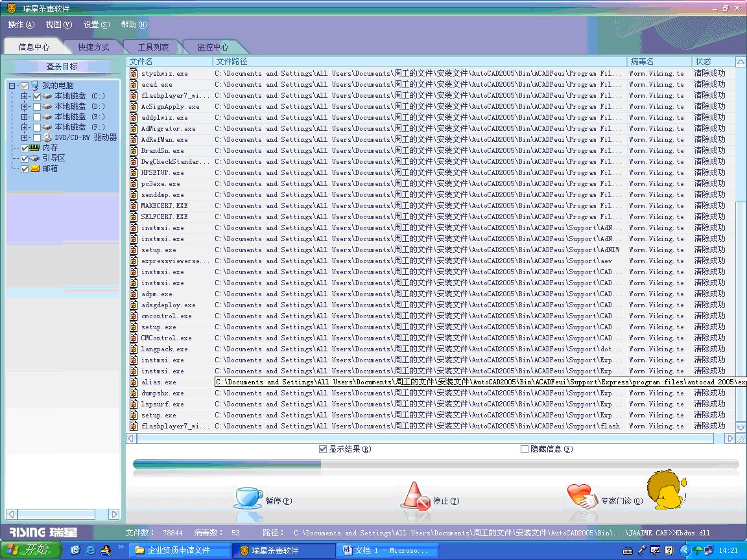The width and height of the screenshot is (747, 560).
Task: Switch to the 工具列表 tab
Action: [x=153, y=47]
